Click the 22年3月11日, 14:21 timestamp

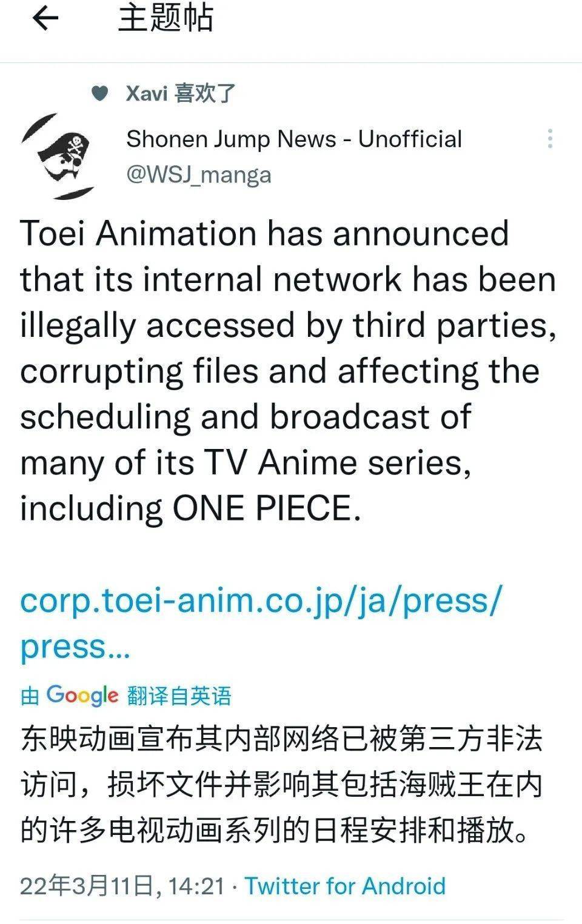point(122,886)
